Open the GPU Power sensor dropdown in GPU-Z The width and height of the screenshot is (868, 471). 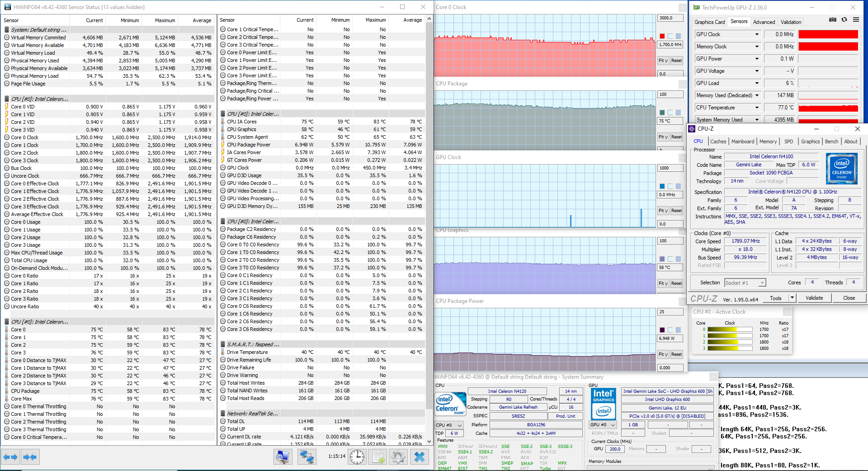(757, 59)
